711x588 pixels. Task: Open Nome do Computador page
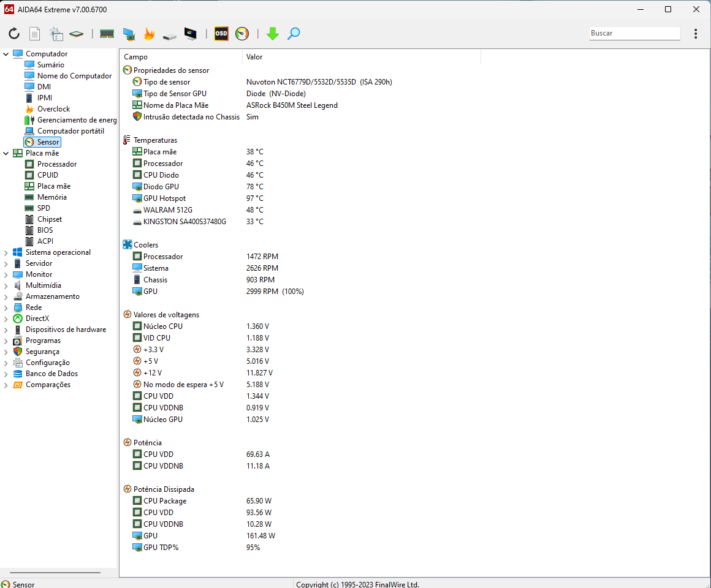pos(74,76)
